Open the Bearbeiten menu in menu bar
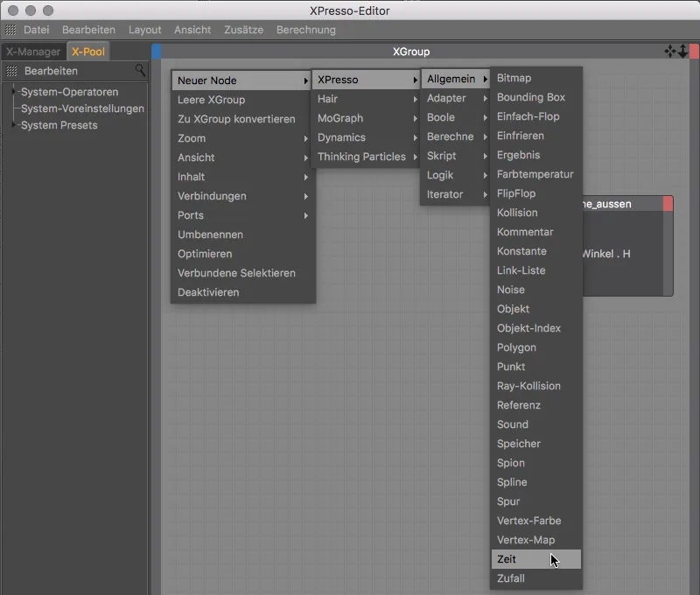 [x=88, y=30]
